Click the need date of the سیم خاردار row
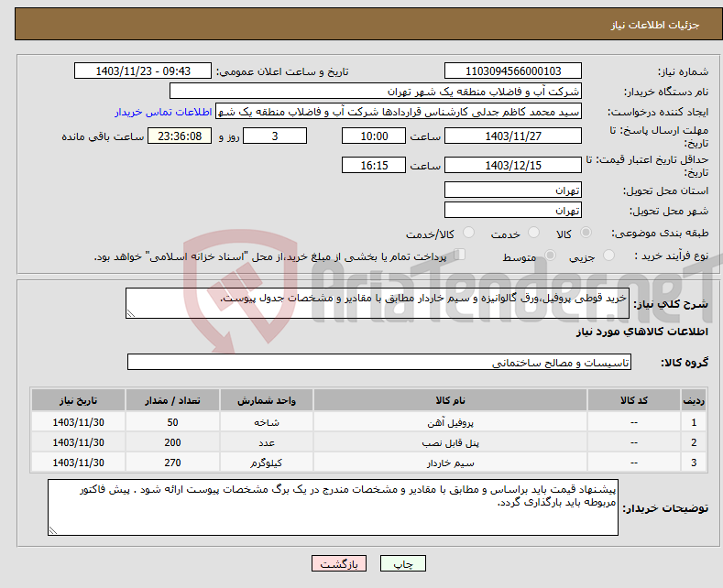 click(x=79, y=463)
